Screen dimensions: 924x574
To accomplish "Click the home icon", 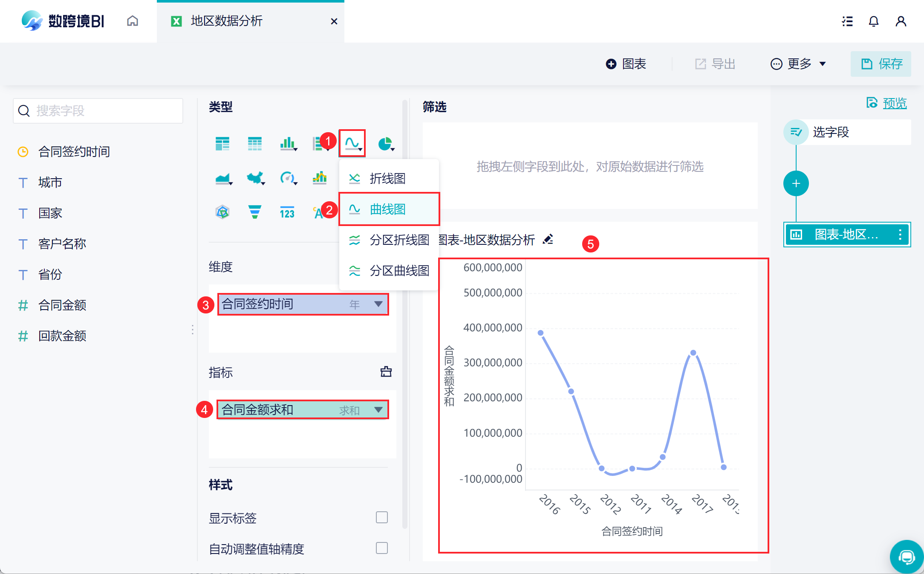I will coord(133,21).
